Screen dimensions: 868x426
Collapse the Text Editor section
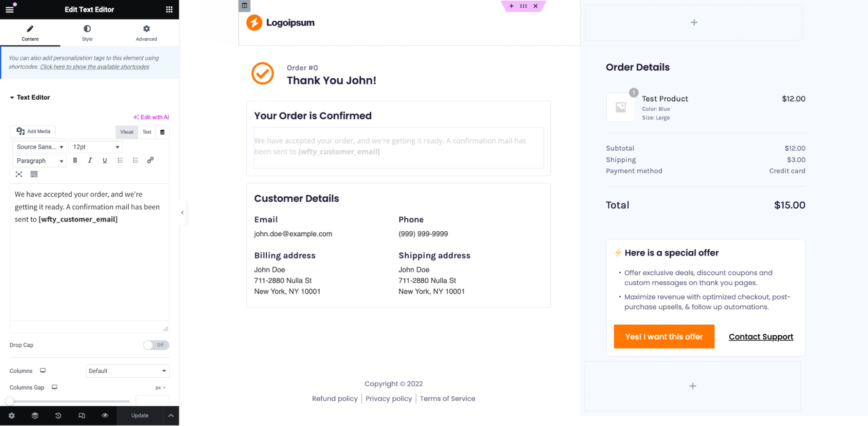click(30, 97)
